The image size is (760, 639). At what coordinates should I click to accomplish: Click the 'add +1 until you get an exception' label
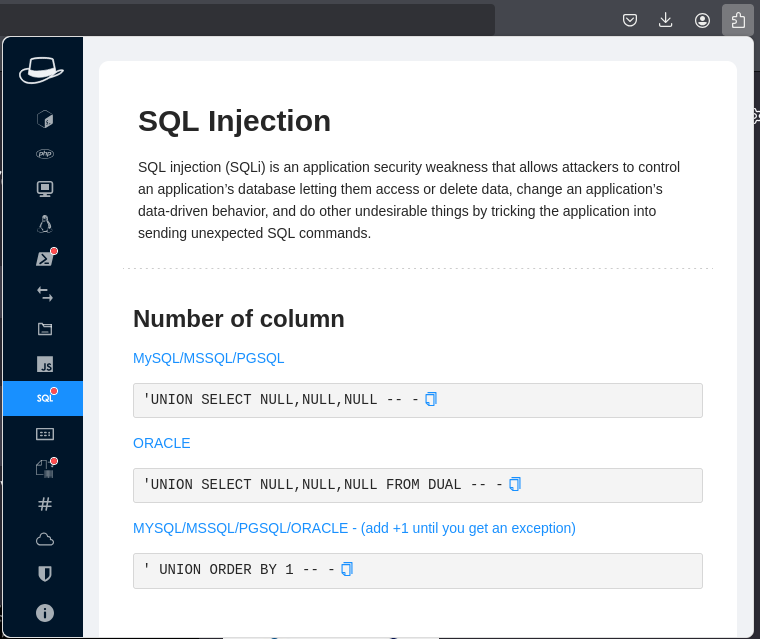tap(468, 528)
